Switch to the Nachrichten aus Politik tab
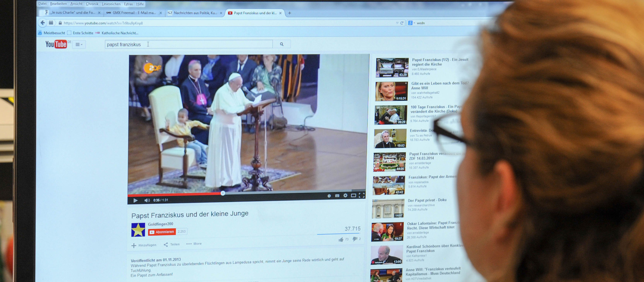Viewport: 644px width, 282px height. (195, 13)
